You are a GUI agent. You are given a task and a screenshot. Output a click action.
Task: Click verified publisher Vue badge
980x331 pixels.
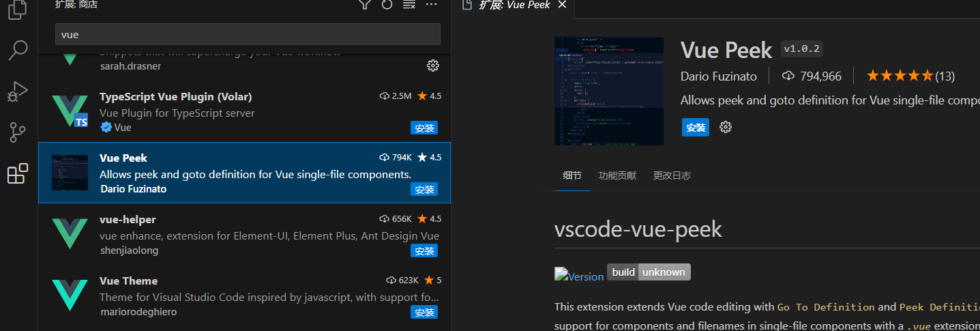pyautogui.click(x=116, y=128)
